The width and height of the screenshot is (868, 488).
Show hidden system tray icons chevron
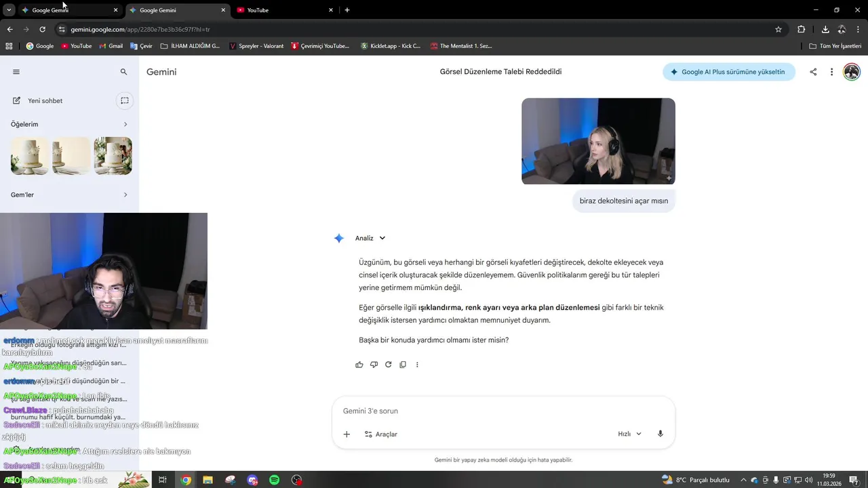pos(744,480)
